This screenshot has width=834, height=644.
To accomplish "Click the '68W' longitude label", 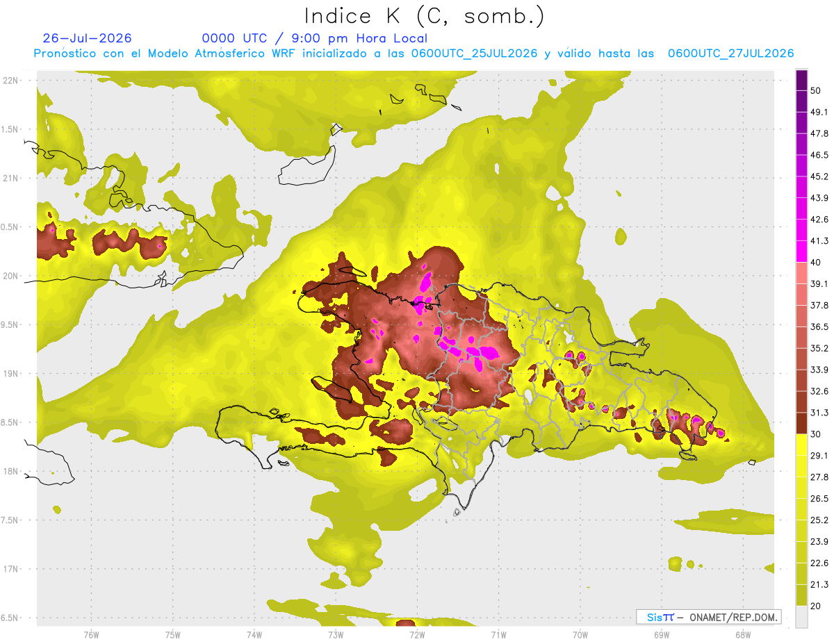I will pos(743,635).
